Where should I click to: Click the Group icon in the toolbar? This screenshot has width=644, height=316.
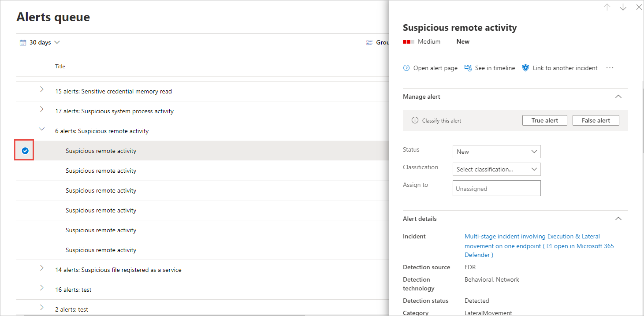(369, 43)
